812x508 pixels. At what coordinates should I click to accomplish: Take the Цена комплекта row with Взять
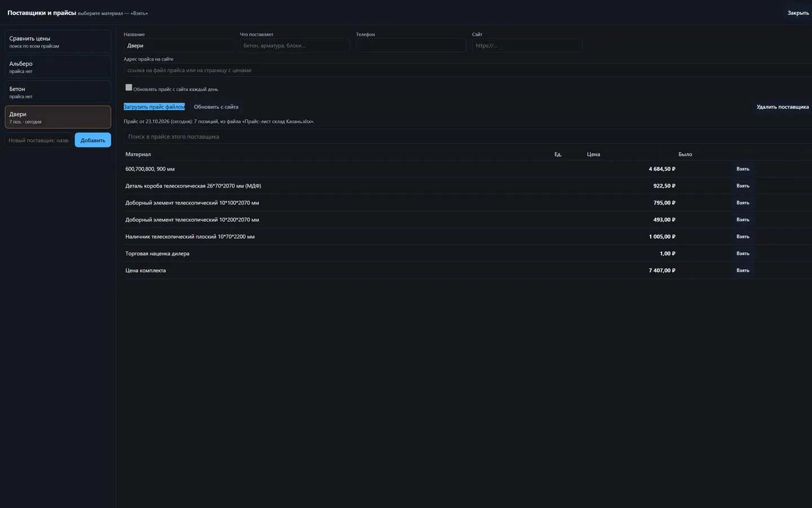coord(743,270)
